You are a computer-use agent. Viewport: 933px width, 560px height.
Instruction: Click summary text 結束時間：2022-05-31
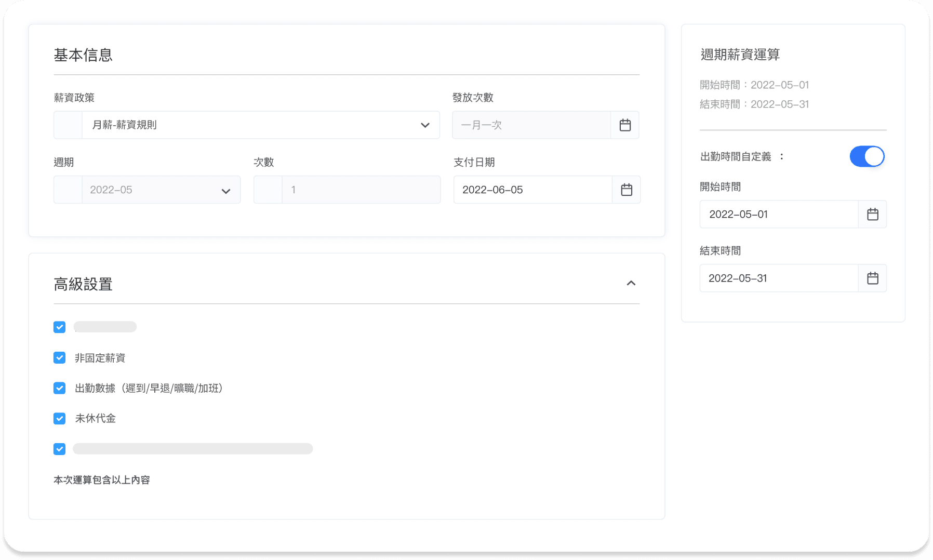pyautogui.click(x=754, y=104)
